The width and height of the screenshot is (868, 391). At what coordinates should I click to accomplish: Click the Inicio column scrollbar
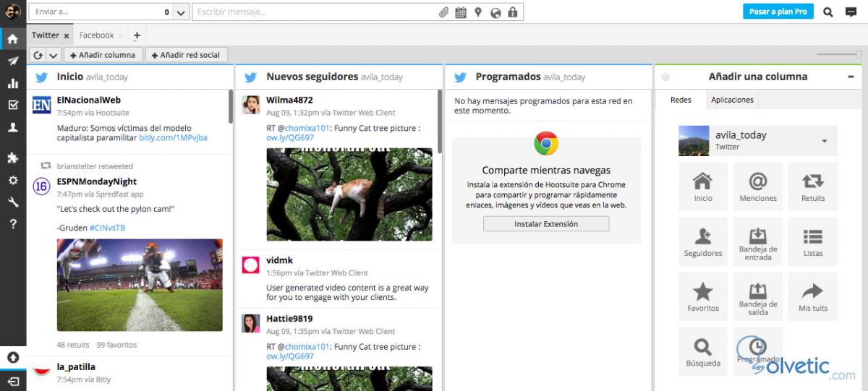231,107
